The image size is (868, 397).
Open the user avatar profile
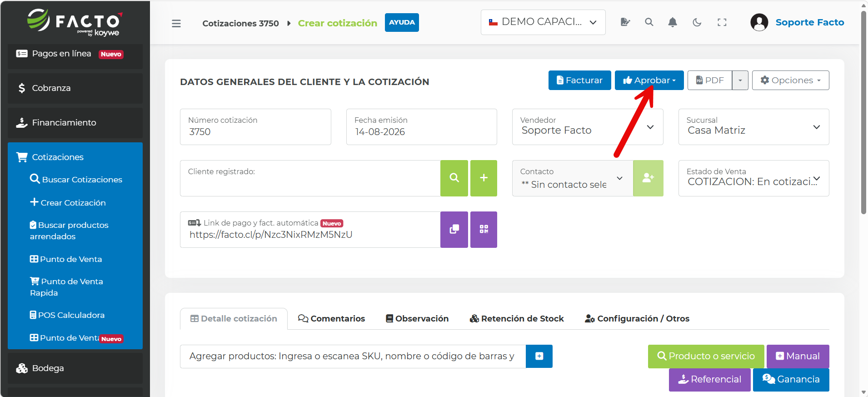coord(759,22)
